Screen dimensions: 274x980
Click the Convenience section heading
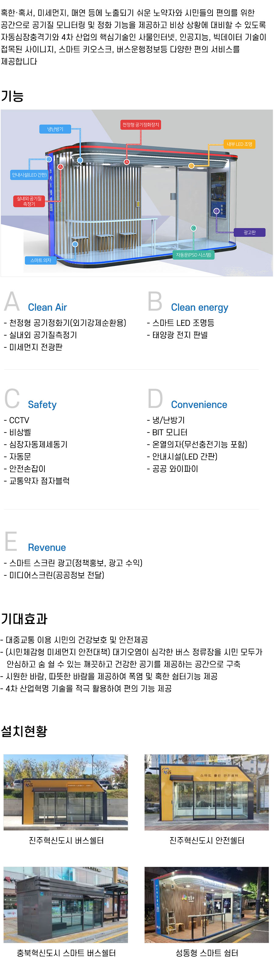[199, 404]
